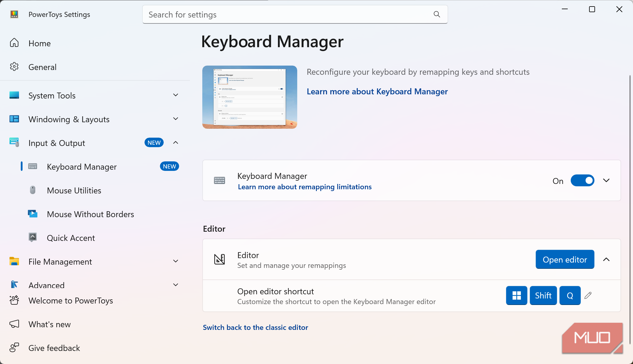Viewport: 633px width, 364px height.
Task: Click the File Management folder icon
Action: tap(14, 261)
